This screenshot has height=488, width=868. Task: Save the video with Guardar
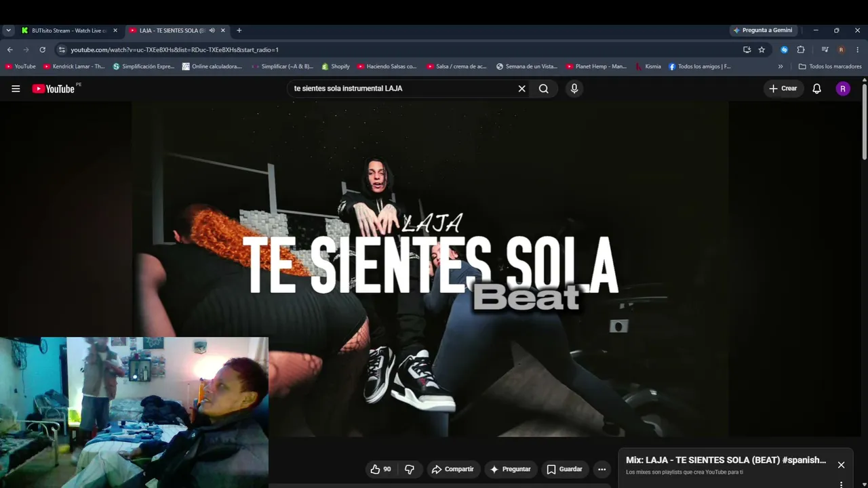click(x=564, y=469)
